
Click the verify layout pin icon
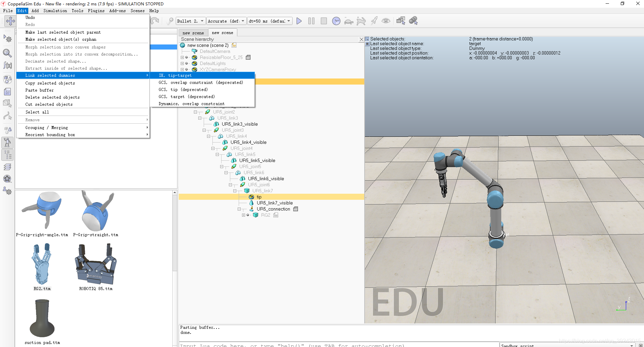pos(170,21)
